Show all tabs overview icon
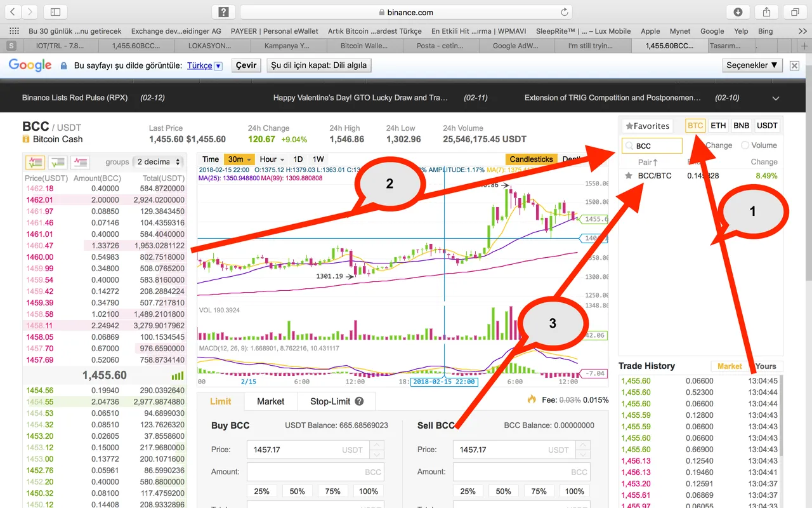Viewport: 812px width, 508px height. pos(795,11)
